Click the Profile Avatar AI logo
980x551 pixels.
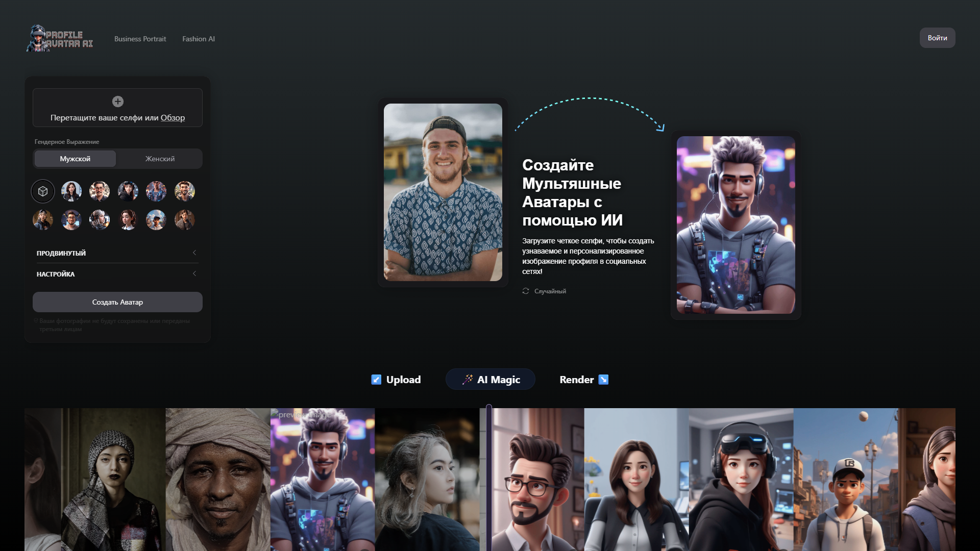(60, 38)
